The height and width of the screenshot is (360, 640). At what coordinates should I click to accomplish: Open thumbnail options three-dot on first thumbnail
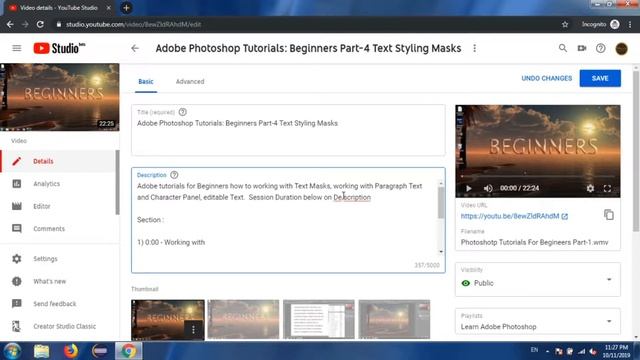coord(193,329)
